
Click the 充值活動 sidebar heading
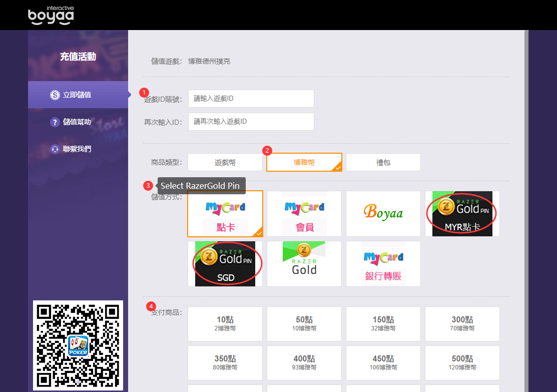[x=78, y=57]
